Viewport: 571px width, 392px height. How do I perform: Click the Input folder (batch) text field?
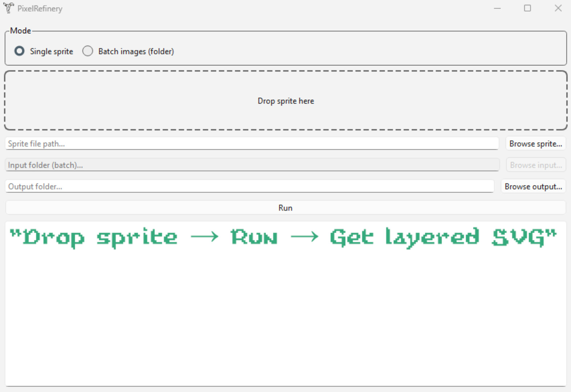(252, 165)
